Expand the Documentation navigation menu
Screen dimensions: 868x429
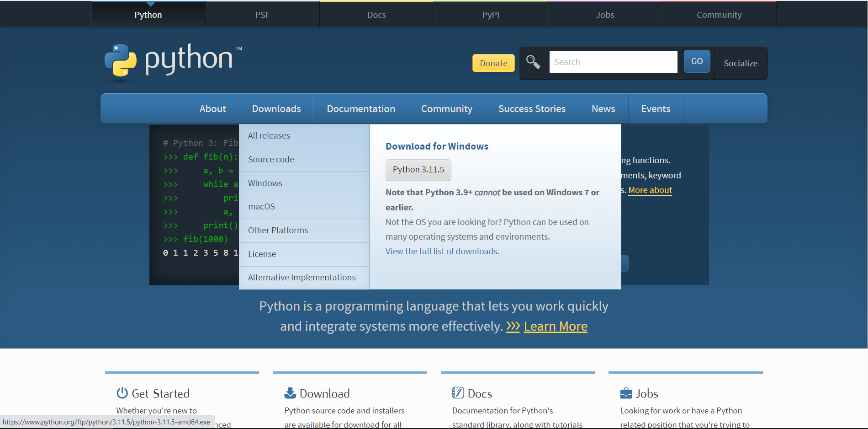[361, 109]
